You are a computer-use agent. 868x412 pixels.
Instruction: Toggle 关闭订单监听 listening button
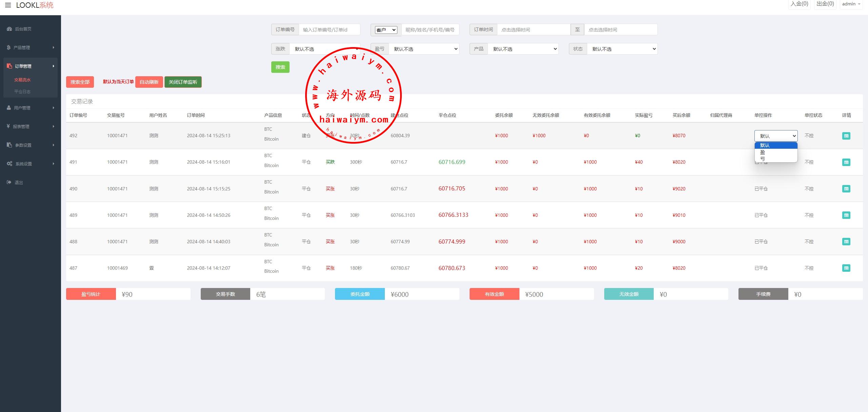pos(183,82)
